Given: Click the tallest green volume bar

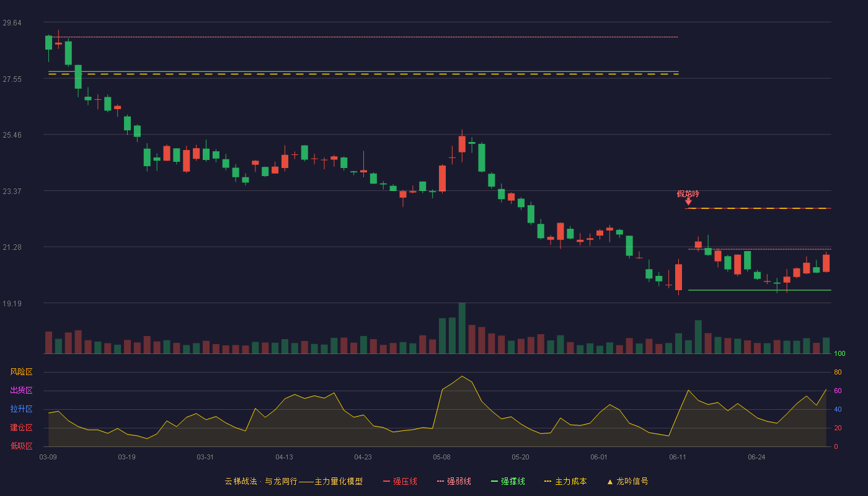Looking at the screenshot, I should tap(462, 328).
